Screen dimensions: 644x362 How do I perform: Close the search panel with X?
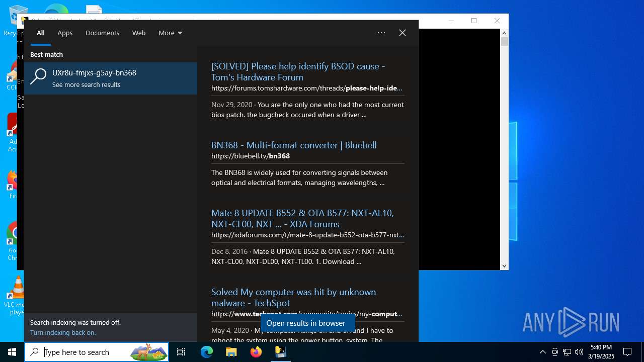(403, 33)
